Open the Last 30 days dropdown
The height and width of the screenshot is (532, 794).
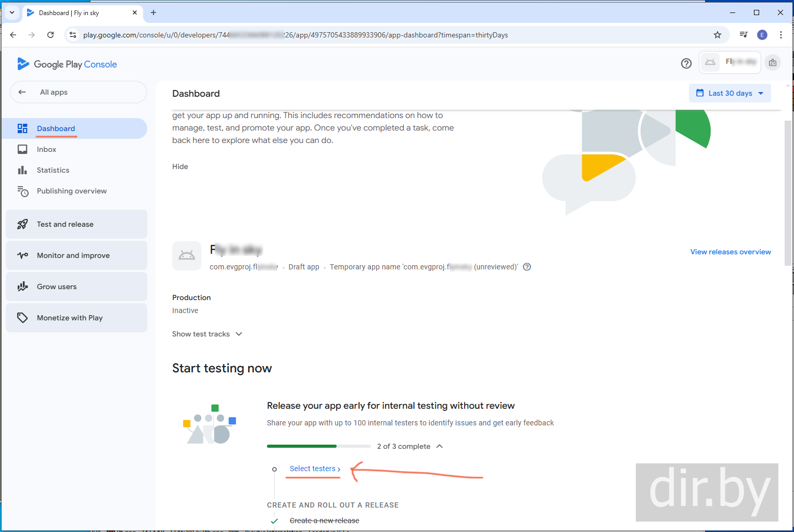(x=730, y=93)
